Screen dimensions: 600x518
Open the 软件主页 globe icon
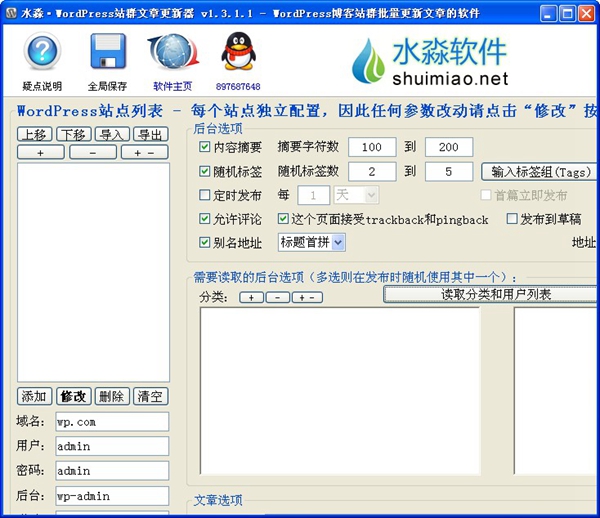tap(173, 52)
